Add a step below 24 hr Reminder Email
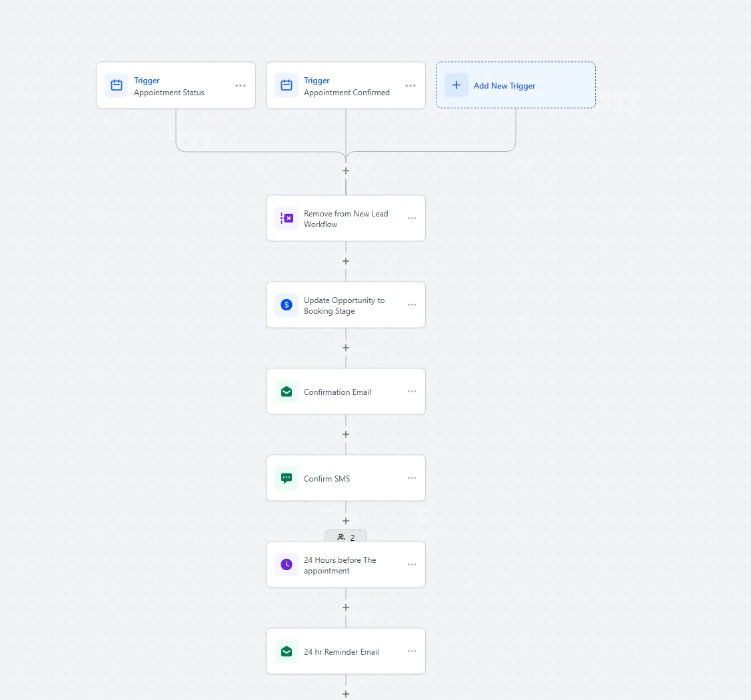Screen dimensions: 751x700 pyautogui.click(x=346, y=694)
